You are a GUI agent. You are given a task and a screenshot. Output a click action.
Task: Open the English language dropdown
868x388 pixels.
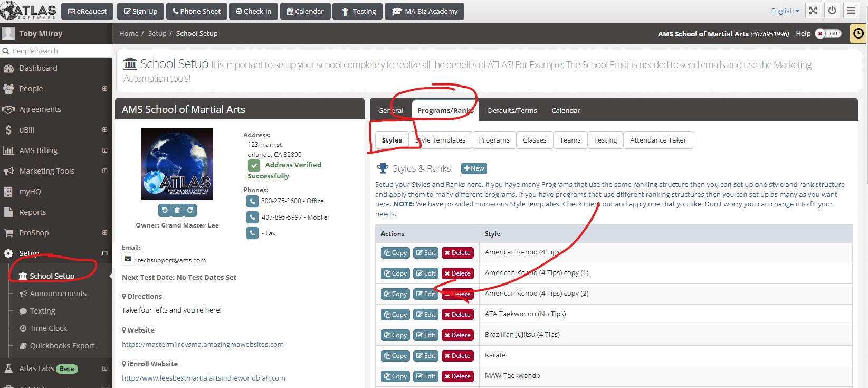[785, 11]
